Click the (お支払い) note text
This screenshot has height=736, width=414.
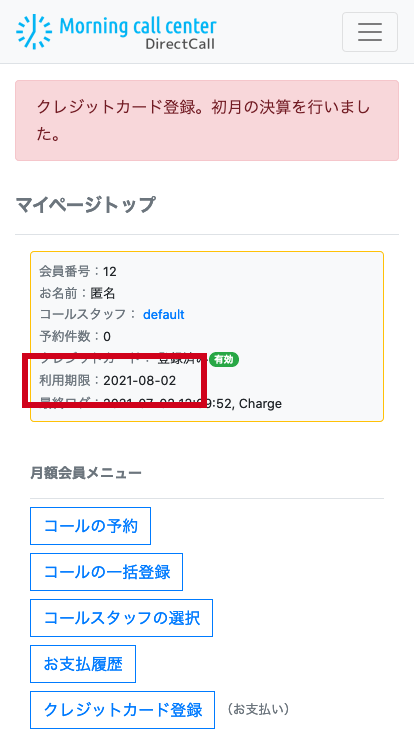click(258, 709)
